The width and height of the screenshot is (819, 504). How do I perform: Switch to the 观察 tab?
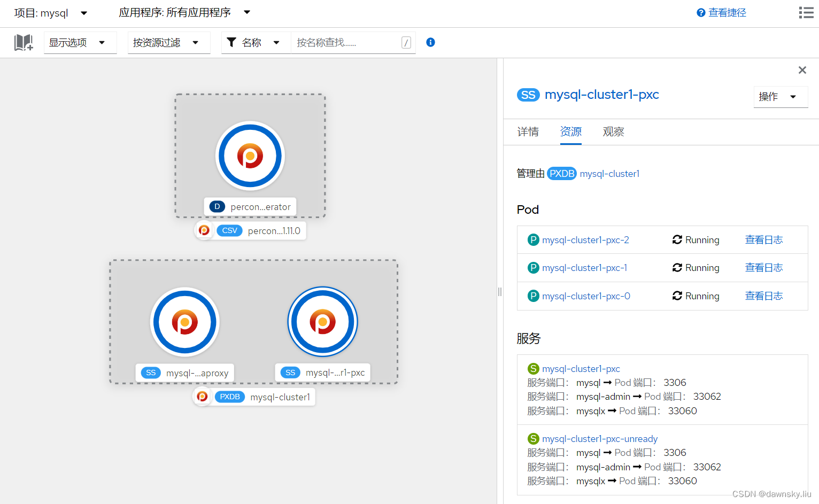click(x=614, y=132)
